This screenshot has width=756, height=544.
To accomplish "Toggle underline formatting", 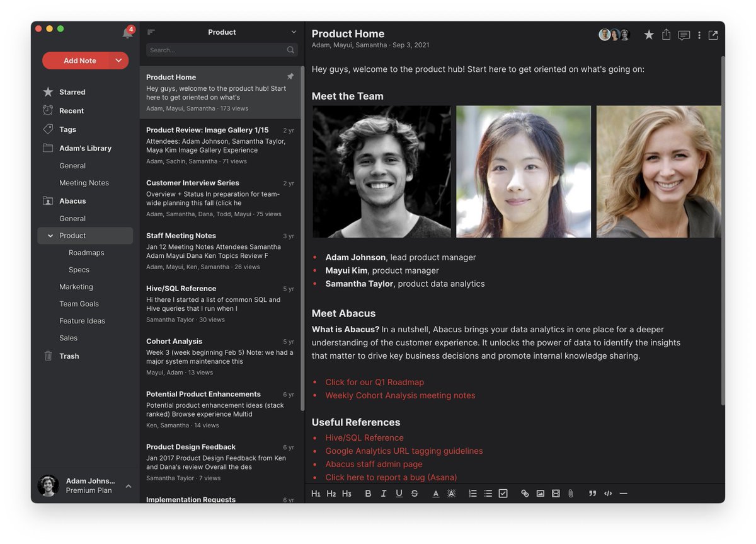I will click(399, 494).
